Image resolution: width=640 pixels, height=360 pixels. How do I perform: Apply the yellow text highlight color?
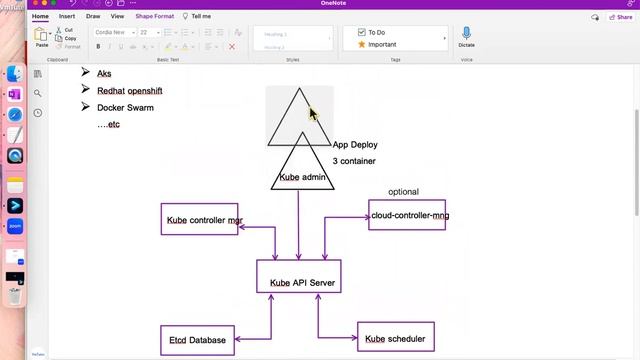168,47
